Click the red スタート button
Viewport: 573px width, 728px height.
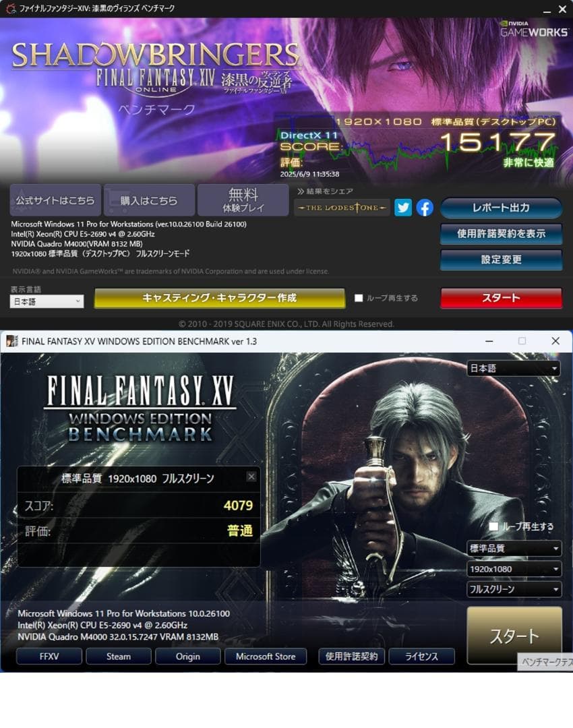point(501,298)
